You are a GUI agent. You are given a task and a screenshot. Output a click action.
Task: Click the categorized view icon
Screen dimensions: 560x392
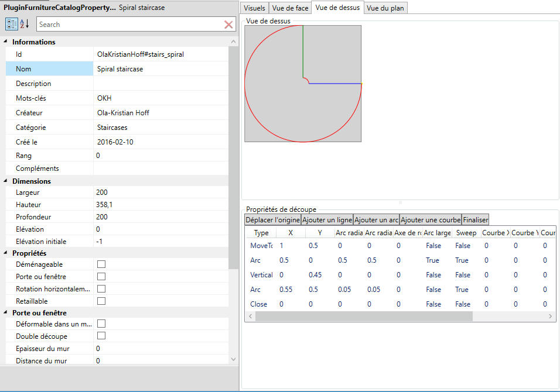pos(12,24)
